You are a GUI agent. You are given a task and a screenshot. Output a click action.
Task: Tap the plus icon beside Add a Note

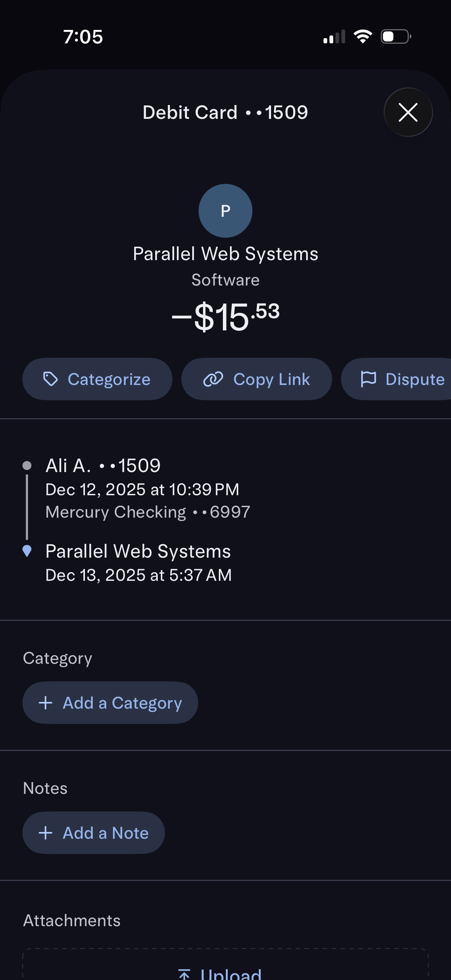click(x=46, y=833)
